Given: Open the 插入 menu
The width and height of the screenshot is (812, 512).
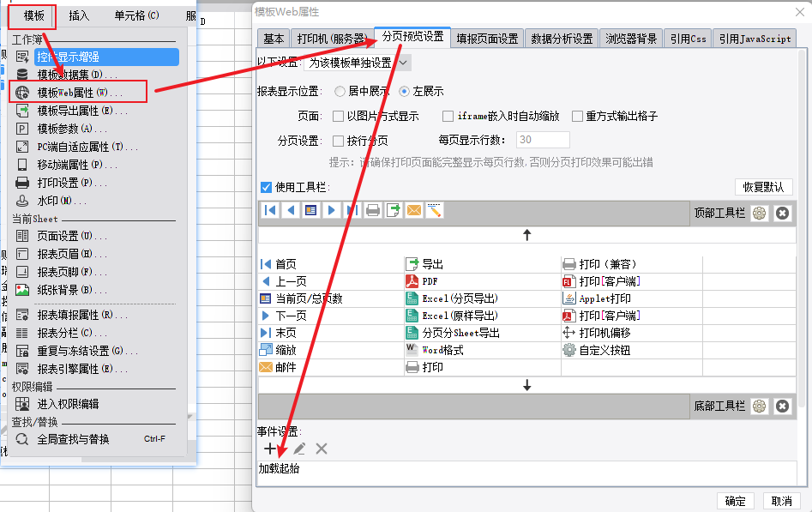Looking at the screenshot, I should click(79, 16).
